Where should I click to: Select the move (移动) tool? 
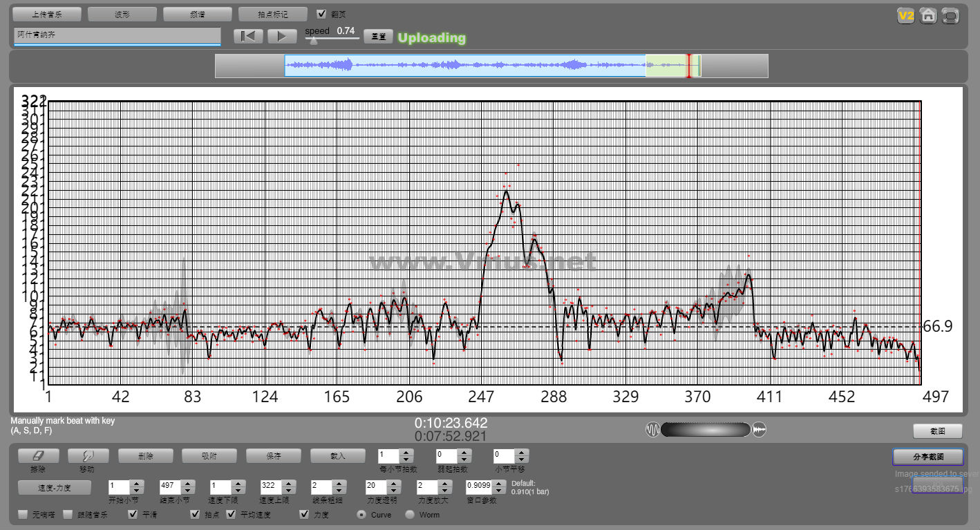(x=87, y=456)
